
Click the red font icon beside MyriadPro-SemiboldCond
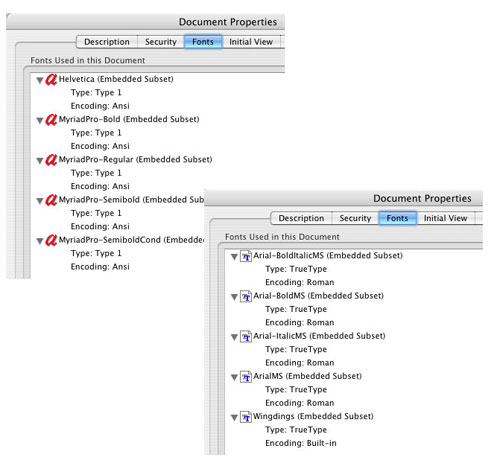(51, 240)
